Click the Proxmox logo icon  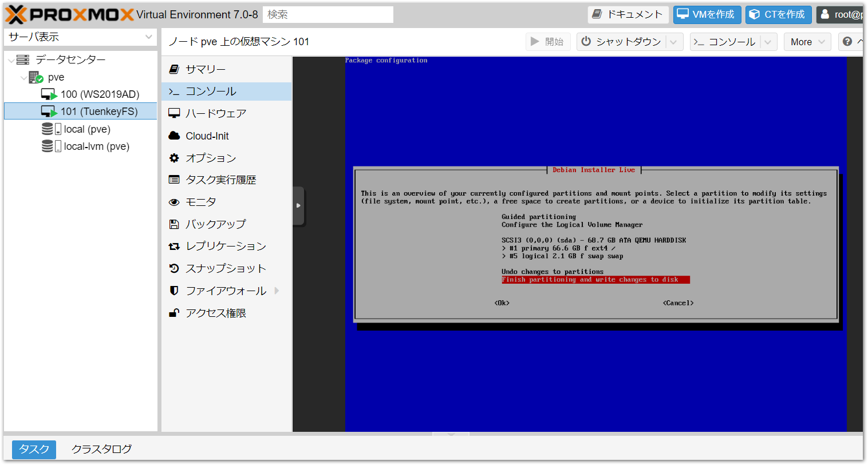coord(16,14)
